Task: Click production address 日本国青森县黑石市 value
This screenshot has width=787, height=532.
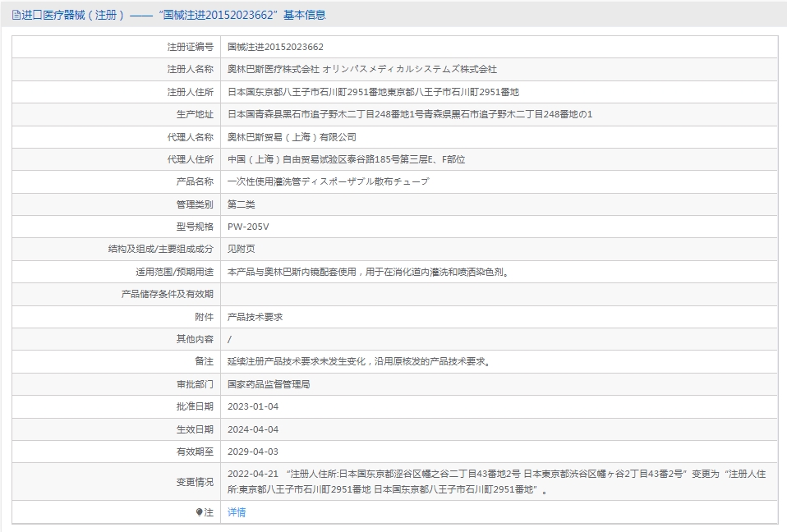Action: pyautogui.click(x=410, y=114)
